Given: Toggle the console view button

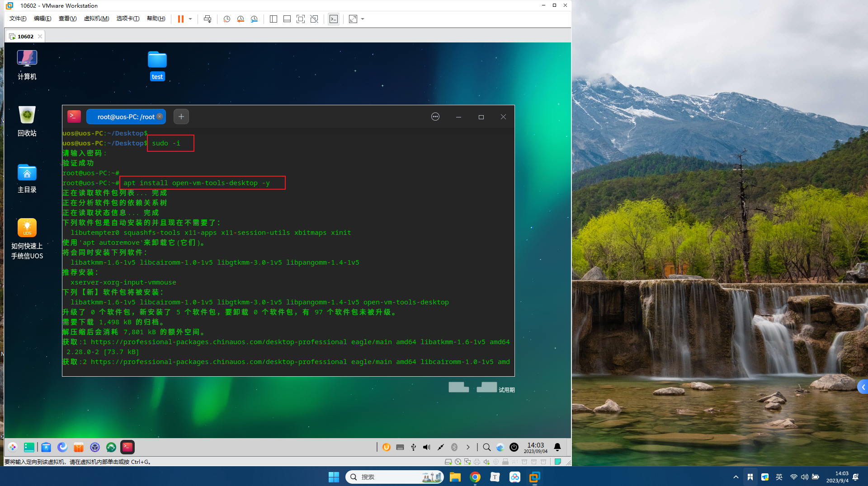Looking at the screenshot, I should click(334, 19).
